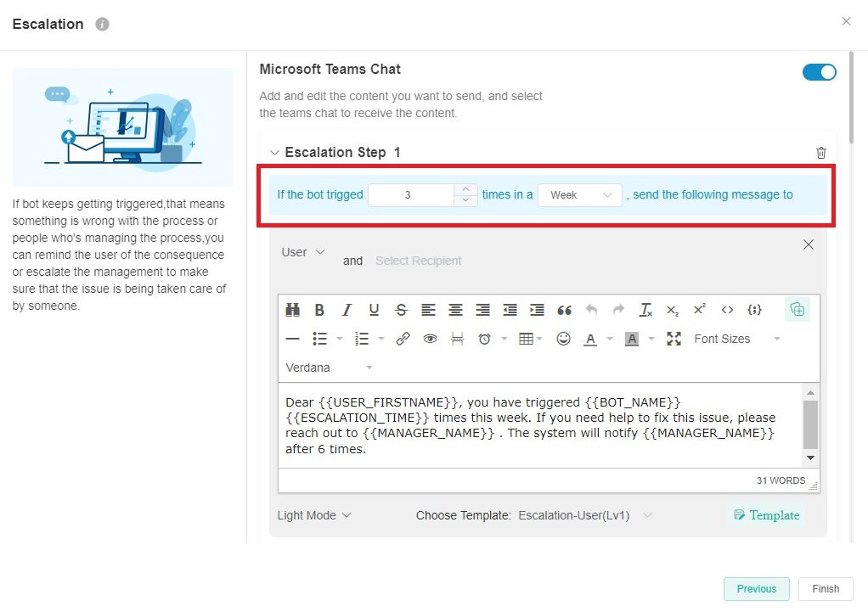This screenshot has width=868, height=612.
Task: Click the Previous button
Action: pyautogui.click(x=756, y=589)
